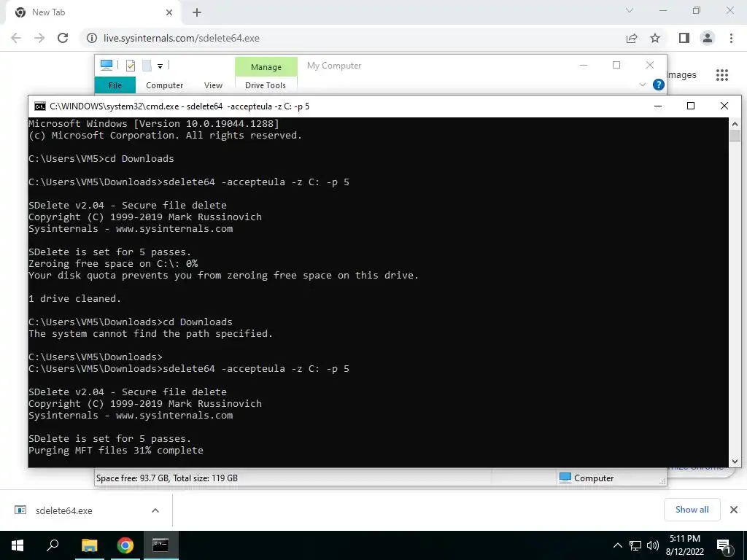Minimize the cmd.exe window
This screenshot has height=560, width=747.
[658, 106]
